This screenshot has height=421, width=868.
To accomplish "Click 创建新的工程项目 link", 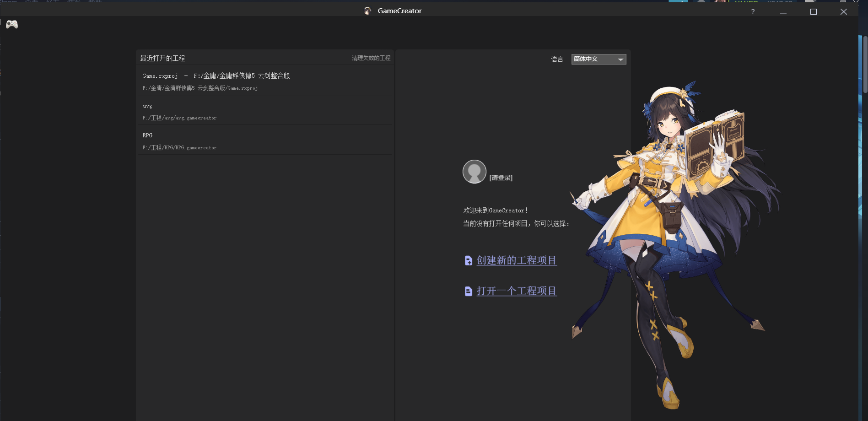I will coord(517,260).
